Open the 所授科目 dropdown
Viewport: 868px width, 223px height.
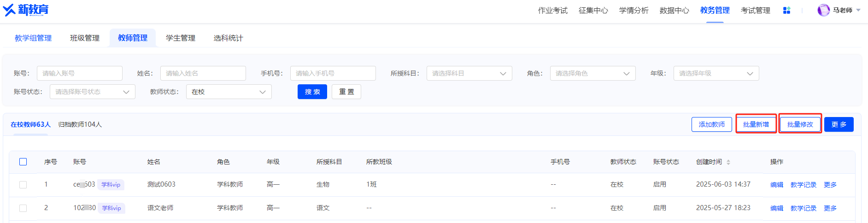(x=469, y=73)
